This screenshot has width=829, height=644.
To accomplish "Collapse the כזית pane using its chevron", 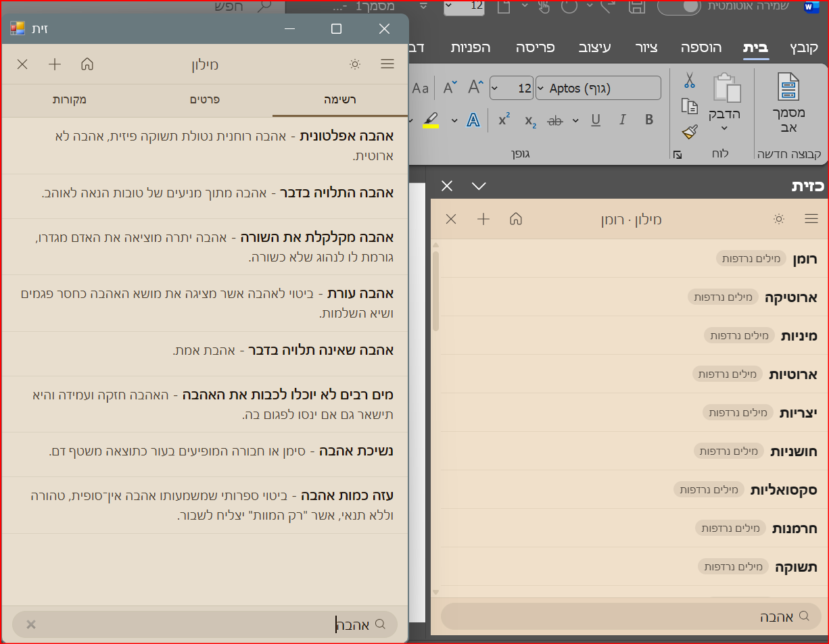I will (479, 186).
